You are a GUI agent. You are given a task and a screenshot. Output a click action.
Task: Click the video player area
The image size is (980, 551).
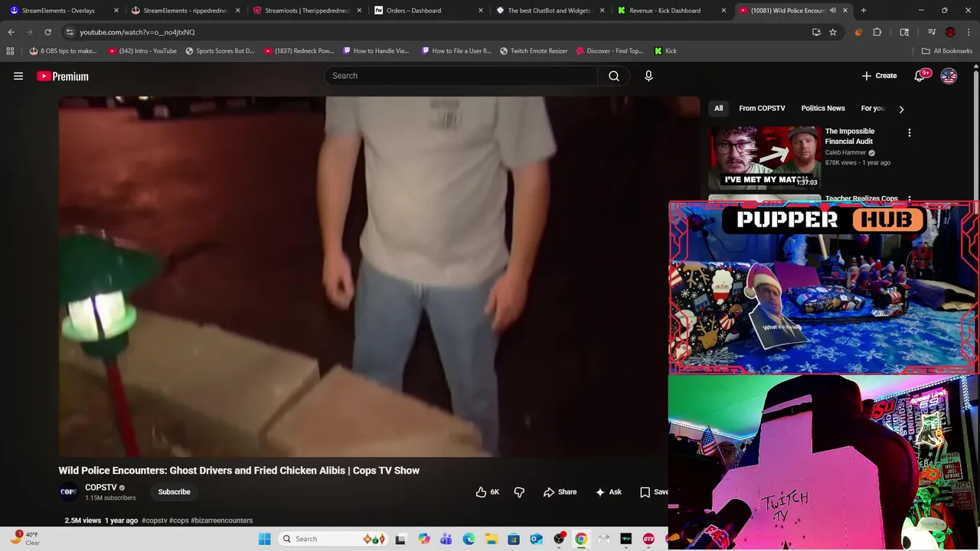[379, 277]
